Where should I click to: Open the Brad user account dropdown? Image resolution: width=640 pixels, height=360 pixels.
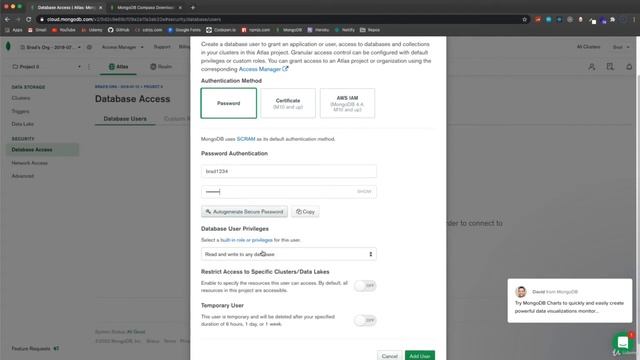621,47
